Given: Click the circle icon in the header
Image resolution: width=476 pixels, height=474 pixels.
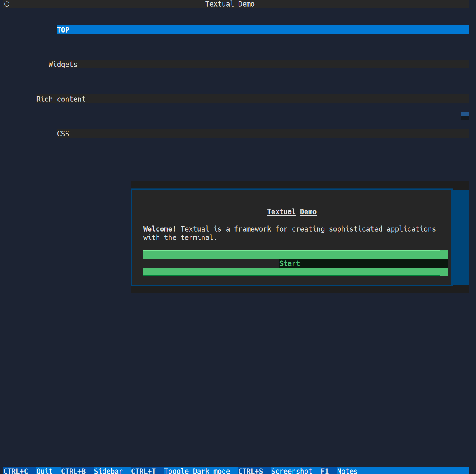Looking at the screenshot, I should (x=7, y=4).
